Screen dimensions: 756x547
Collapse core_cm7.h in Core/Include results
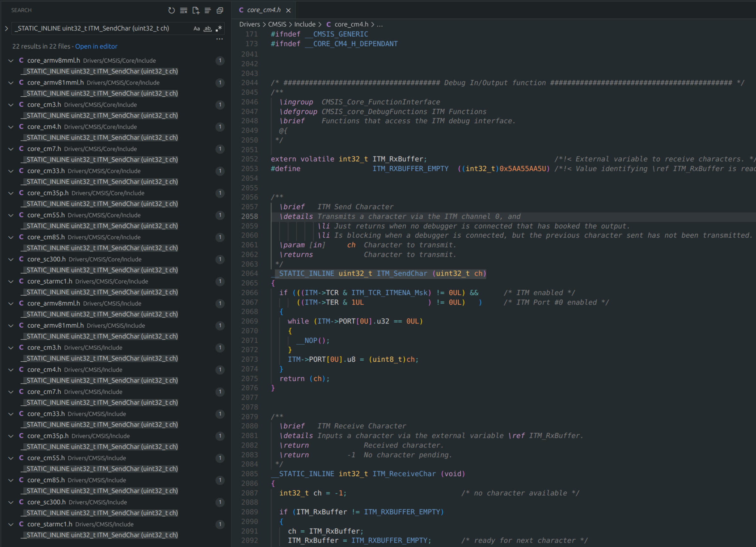(11, 149)
